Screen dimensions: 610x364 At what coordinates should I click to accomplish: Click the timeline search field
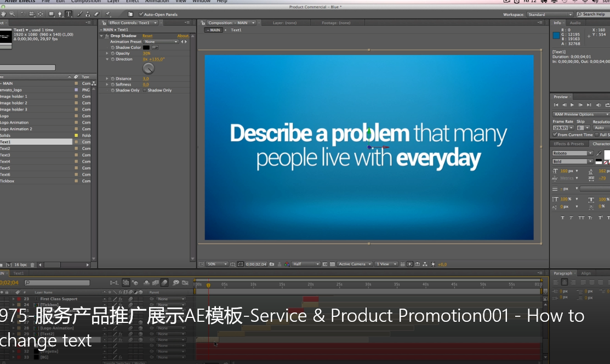click(x=57, y=283)
